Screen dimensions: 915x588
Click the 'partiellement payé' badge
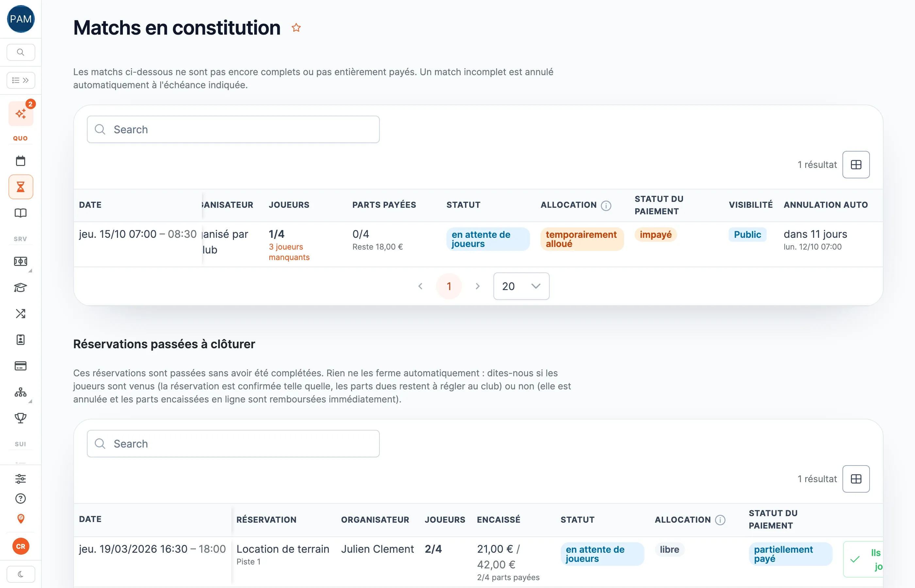point(790,554)
